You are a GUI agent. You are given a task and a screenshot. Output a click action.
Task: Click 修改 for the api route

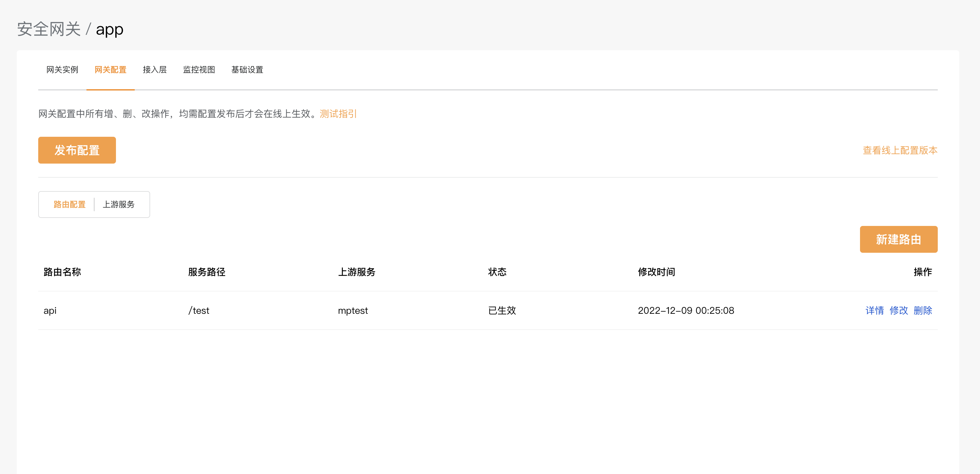click(x=898, y=310)
